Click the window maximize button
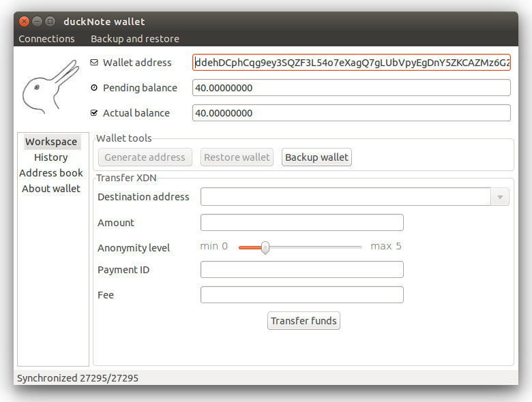The height and width of the screenshot is (402, 532). (x=50, y=21)
